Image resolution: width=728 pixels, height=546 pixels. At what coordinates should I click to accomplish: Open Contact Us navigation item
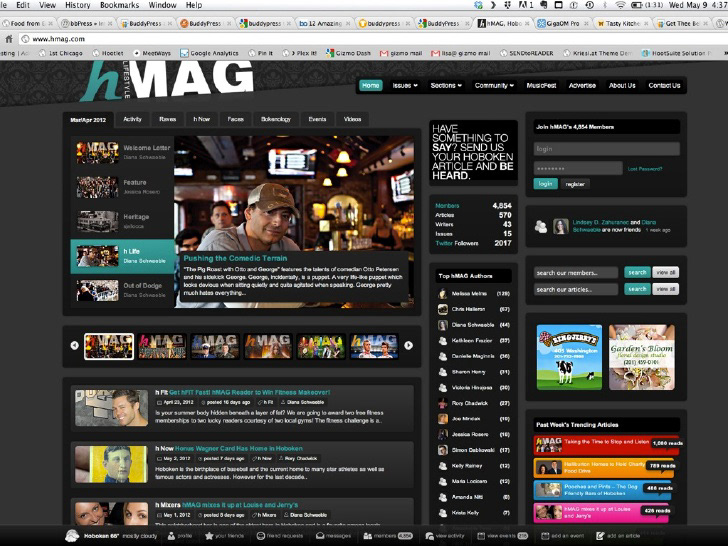pyautogui.click(x=664, y=85)
